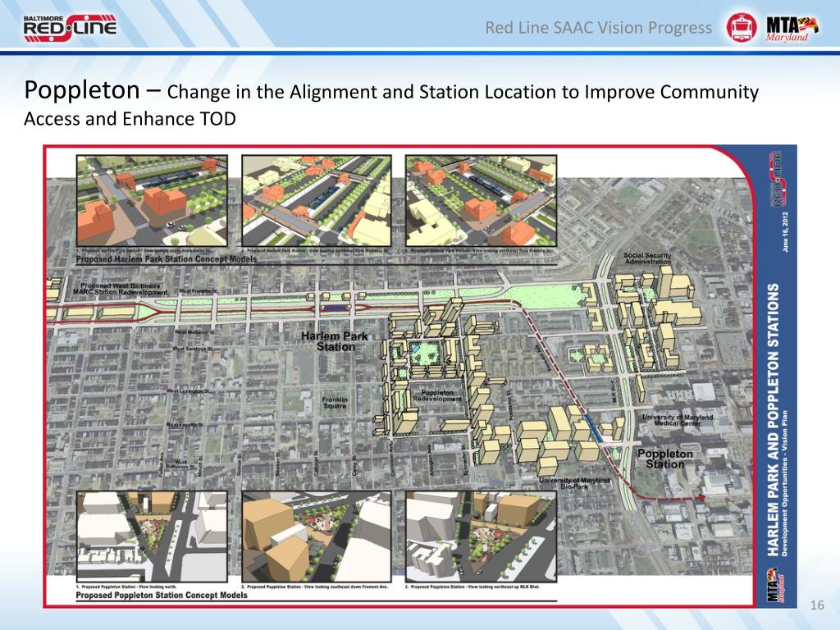Viewport: 840px width, 630px height.
Task: Click the 'Poppleton Redevelopment' map label
Action: click(436, 395)
